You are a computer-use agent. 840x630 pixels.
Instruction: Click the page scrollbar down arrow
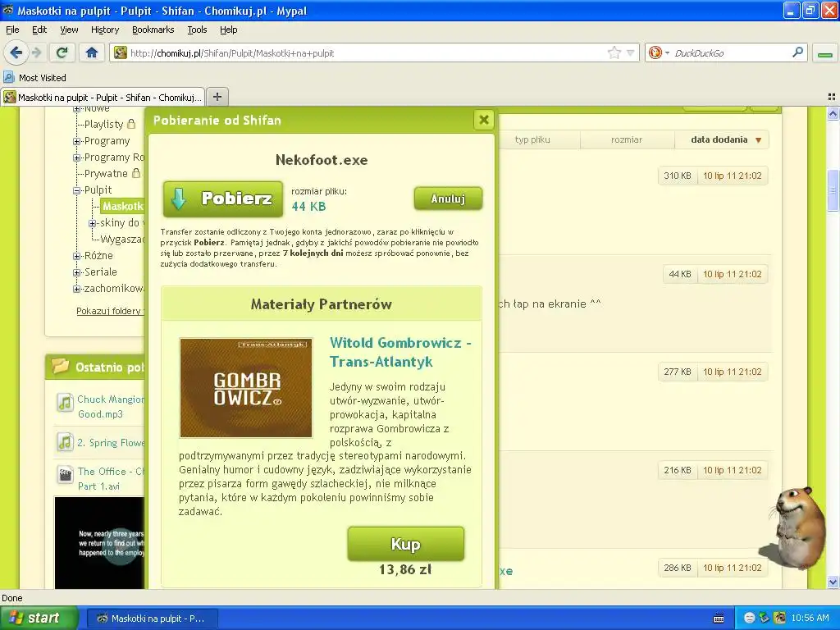833,582
